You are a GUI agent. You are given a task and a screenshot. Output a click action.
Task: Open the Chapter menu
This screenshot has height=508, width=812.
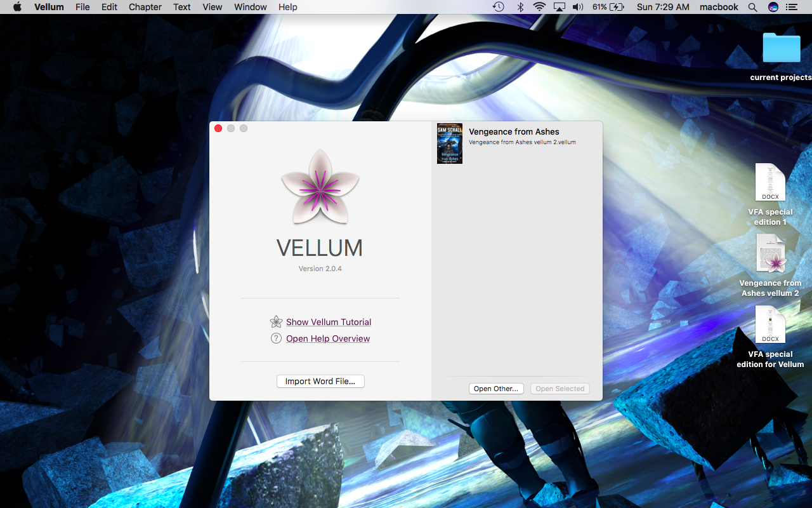pos(145,7)
